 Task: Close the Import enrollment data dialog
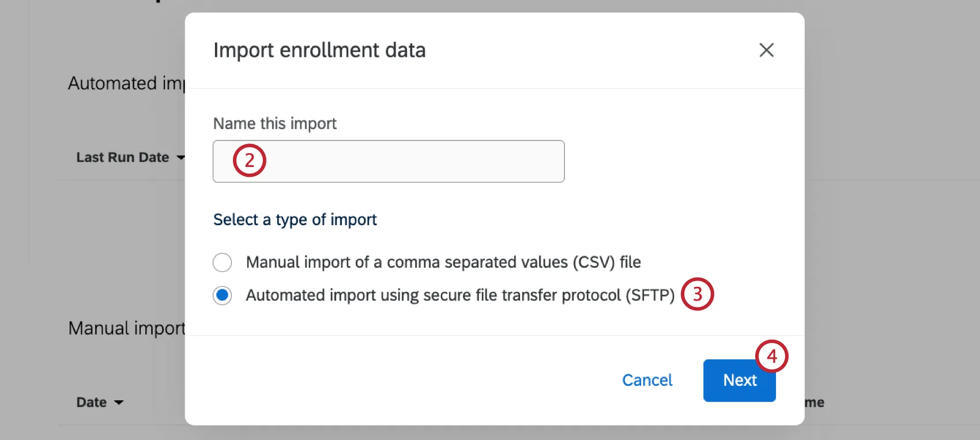(x=766, y=50)
